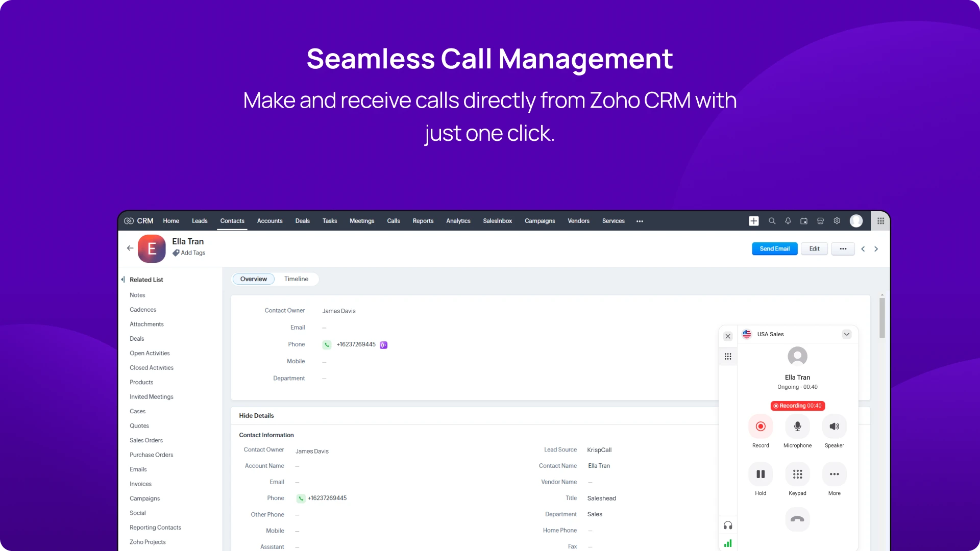This screenshot has width=980, height=551.
Task: Click caller avatar in call widget
Action: tap(797, 356)
